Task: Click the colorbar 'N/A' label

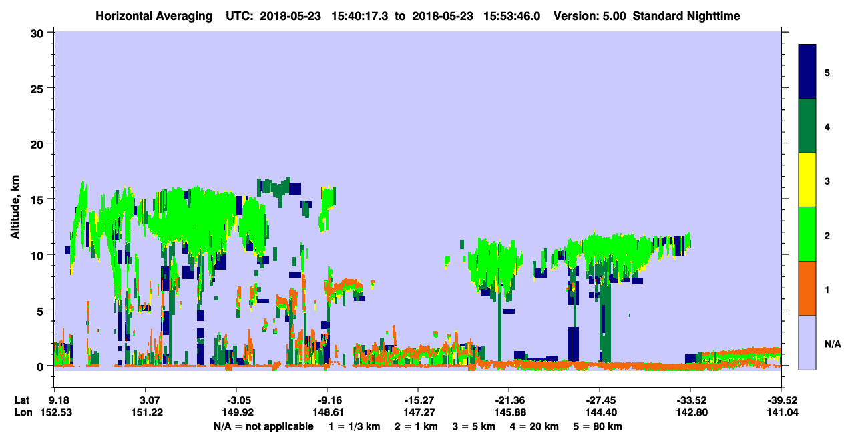Action: (x=833, y=344)
